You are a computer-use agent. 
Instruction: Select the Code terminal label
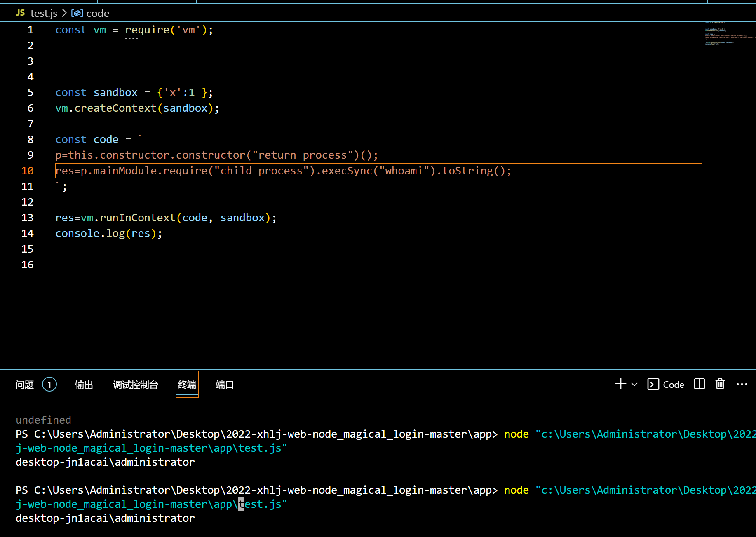pyautogui.click(x=674, y=385)
